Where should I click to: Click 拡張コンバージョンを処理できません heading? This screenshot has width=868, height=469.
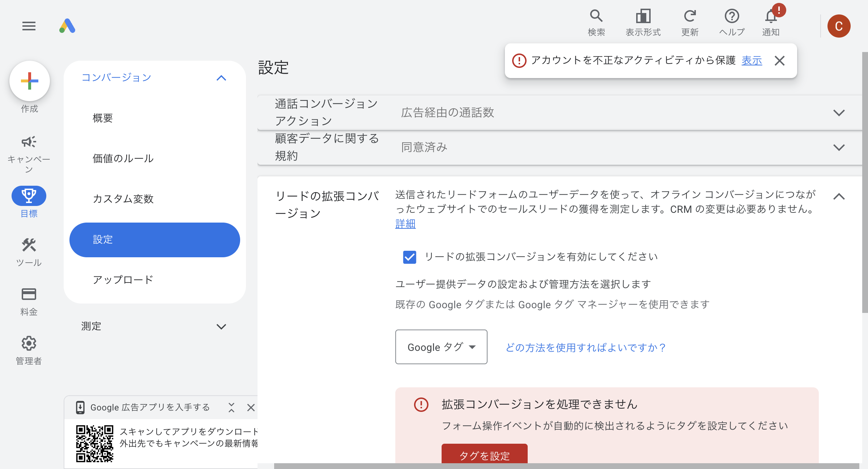539,404
